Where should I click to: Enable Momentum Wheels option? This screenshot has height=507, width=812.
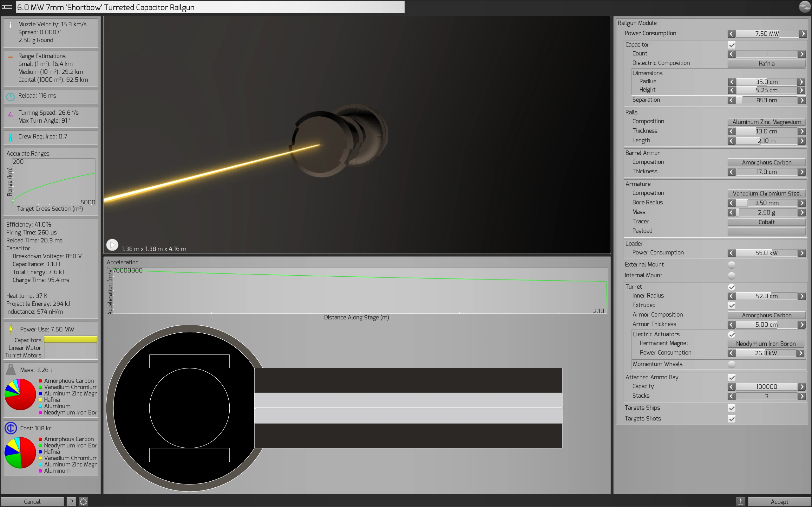tap(731, 364)
